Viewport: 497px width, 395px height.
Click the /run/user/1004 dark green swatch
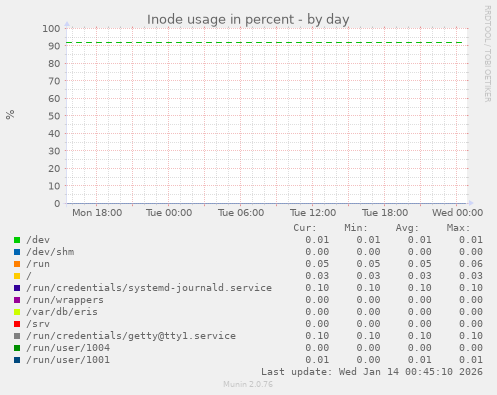click(17, 348)
